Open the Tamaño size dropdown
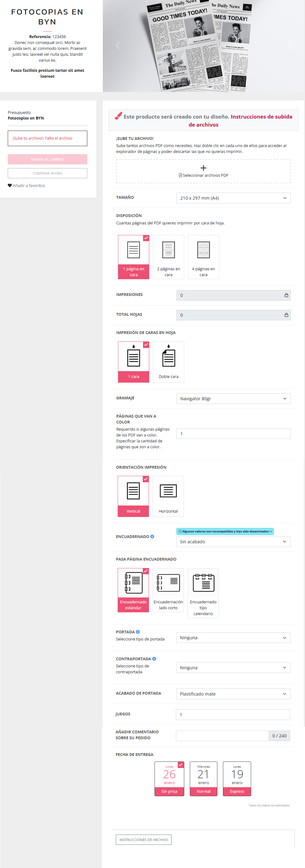Image resolution: width=305 pixels, height=868 pixels. pos(233,198)
